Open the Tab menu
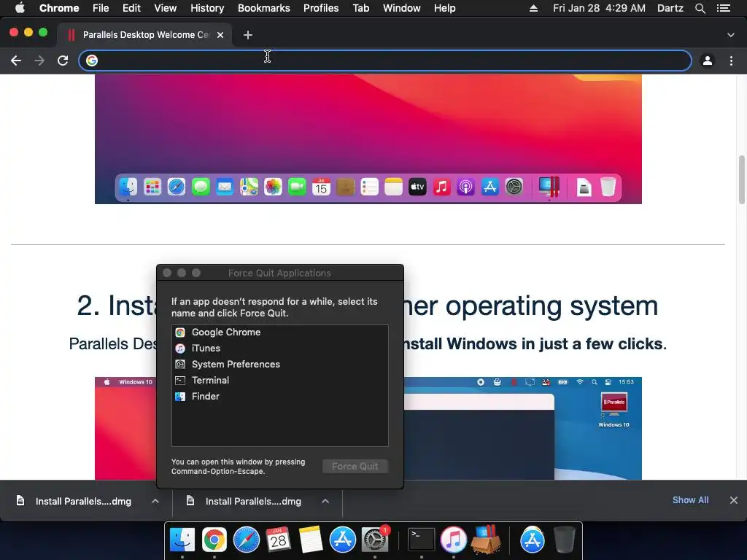The width and height of the screenshot is (747, 560). point(361,8)
